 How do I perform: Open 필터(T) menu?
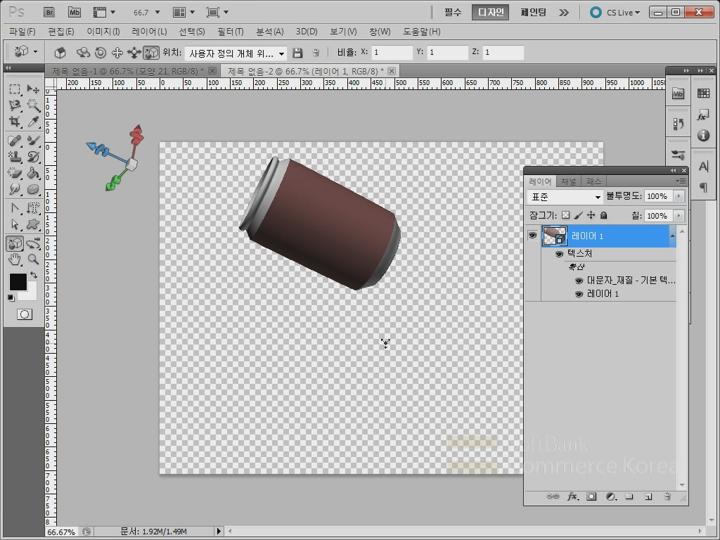tap(231, 32)
